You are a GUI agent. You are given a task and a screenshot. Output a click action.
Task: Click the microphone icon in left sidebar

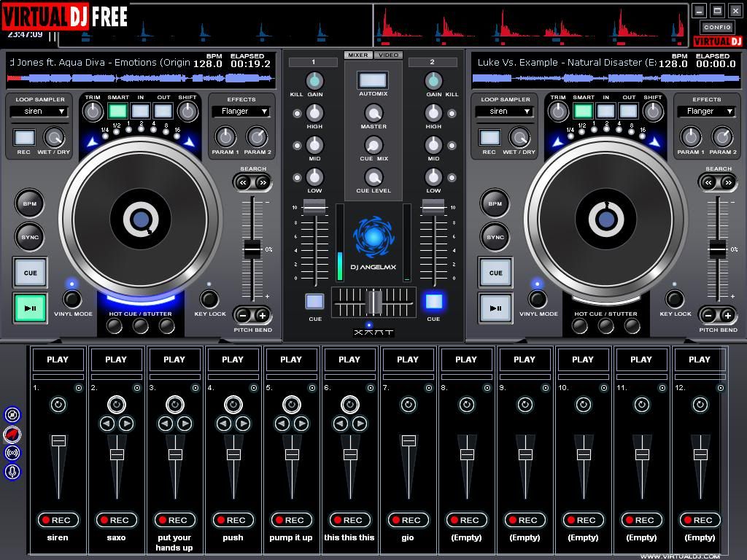click(x=12, y=472)
